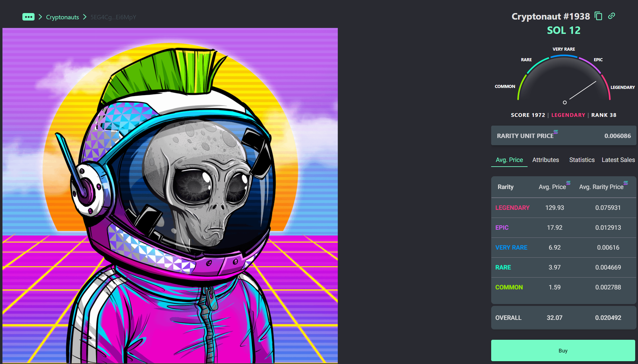The width and height of the screenshot is (638, 364).
Task: Open the Cryptonauts collection breadcrumb link
Action: (x=63, y=17)
